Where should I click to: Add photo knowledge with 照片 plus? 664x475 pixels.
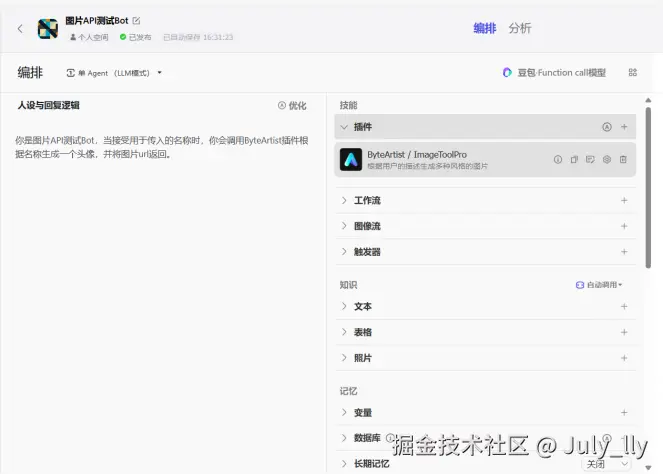(624, 358)
